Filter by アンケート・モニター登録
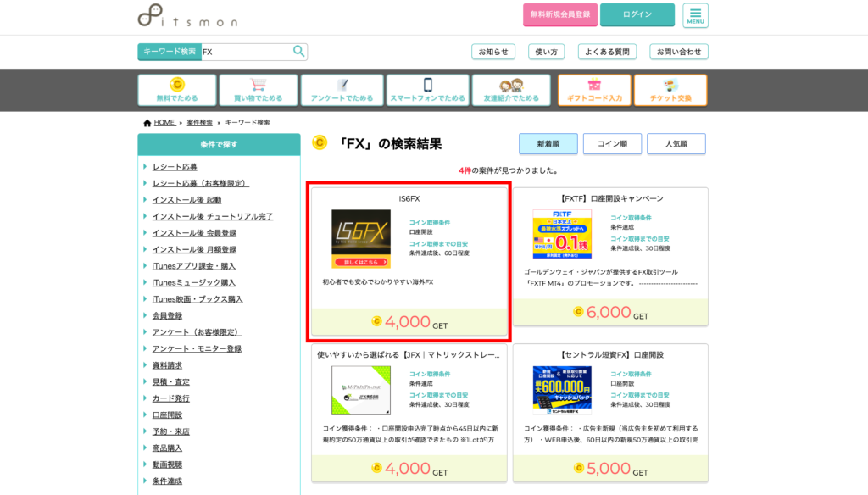868x495 pixels. coord(197,349)
